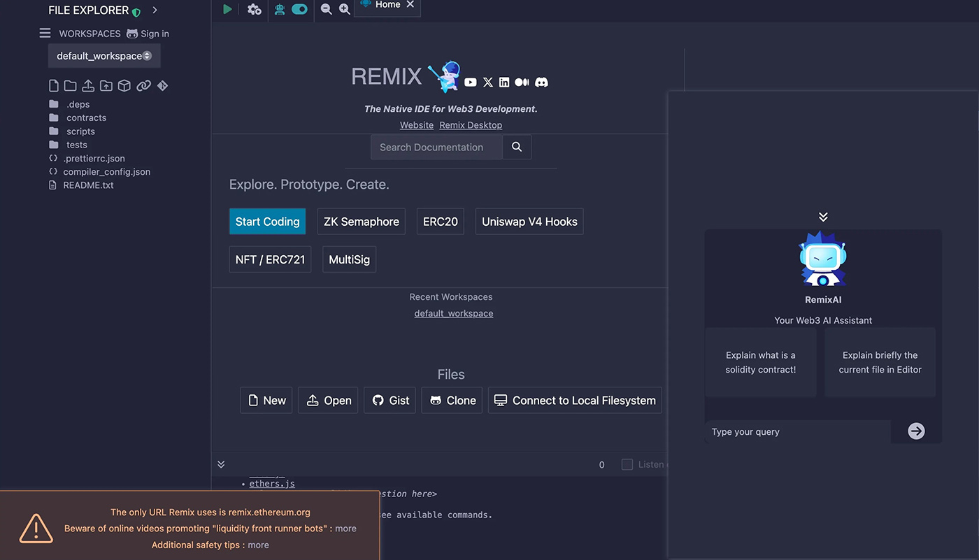Viewport: 979px width, 560px height.
Task: Click the RemixAI robot avatar
Action: [x=823, y=259]
